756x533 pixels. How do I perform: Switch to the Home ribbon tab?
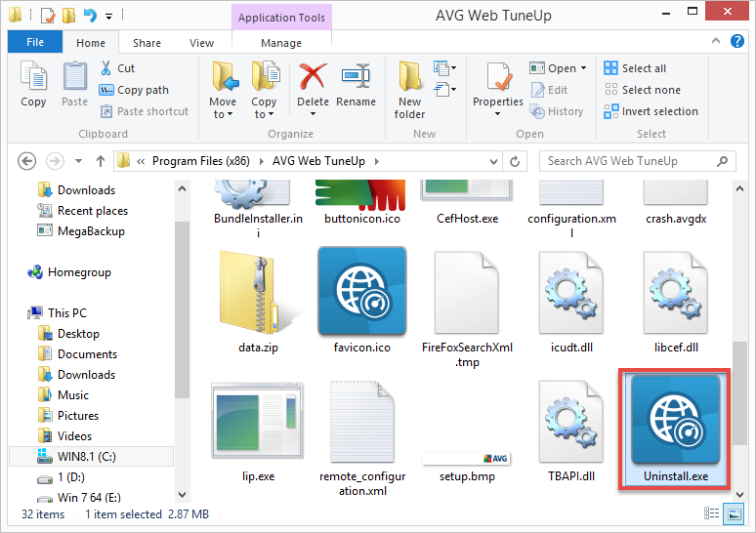tap(91, 43)
